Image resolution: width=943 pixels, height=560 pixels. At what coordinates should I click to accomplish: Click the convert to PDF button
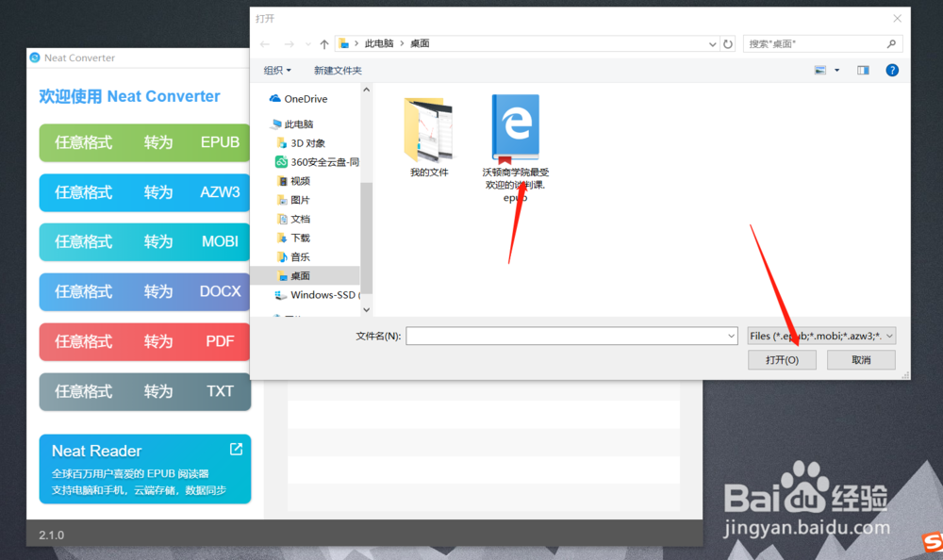pyautogui.click(x=144, y=341)
